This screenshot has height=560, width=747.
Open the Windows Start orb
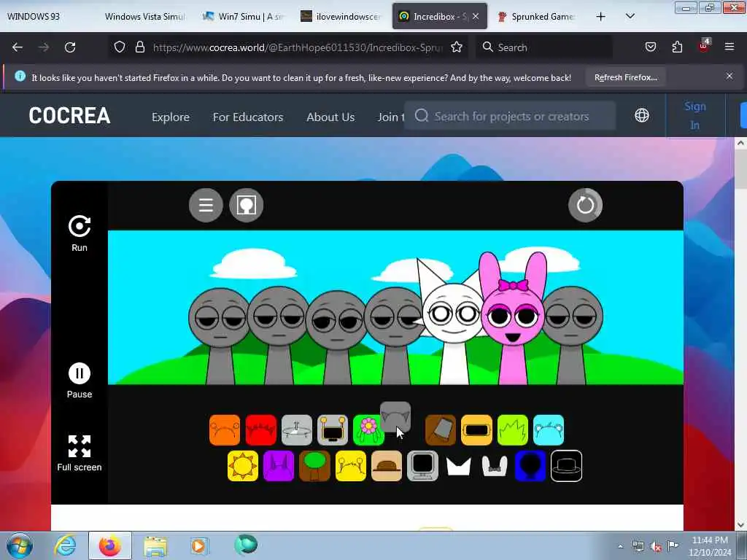[20, 545]
